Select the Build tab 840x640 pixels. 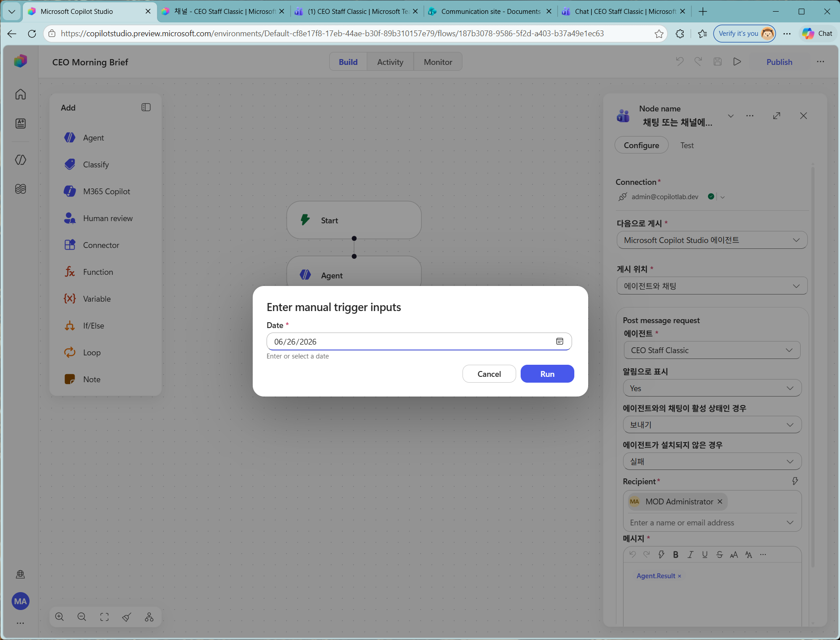pyautogui.click(x=348, y=62)
